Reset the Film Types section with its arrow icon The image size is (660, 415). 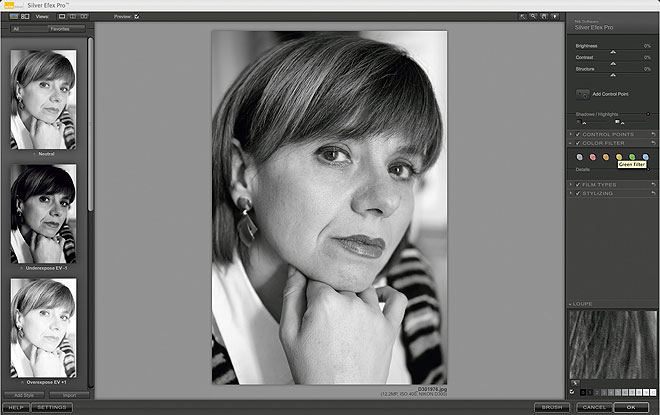[x=652, y=185]
